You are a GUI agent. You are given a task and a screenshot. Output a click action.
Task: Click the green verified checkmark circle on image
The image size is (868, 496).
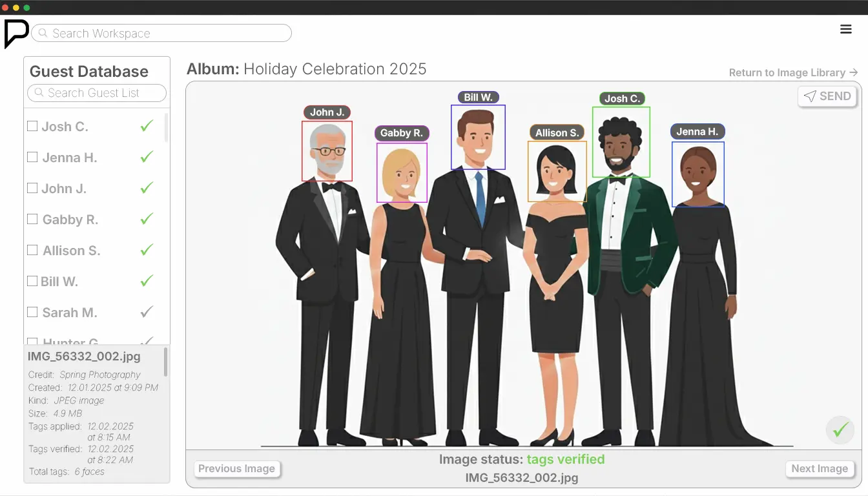[x=840, y=429]
